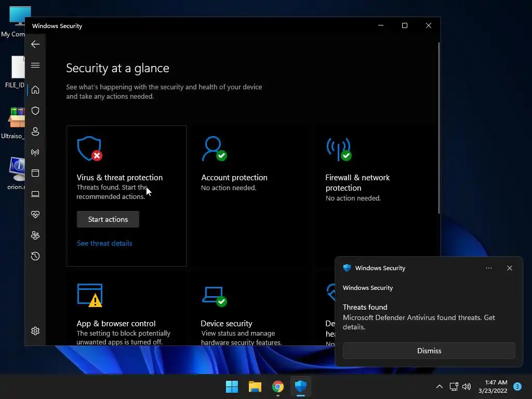Select the orion desktop icon
532x399 pixels.
click(x=16, y=174)
